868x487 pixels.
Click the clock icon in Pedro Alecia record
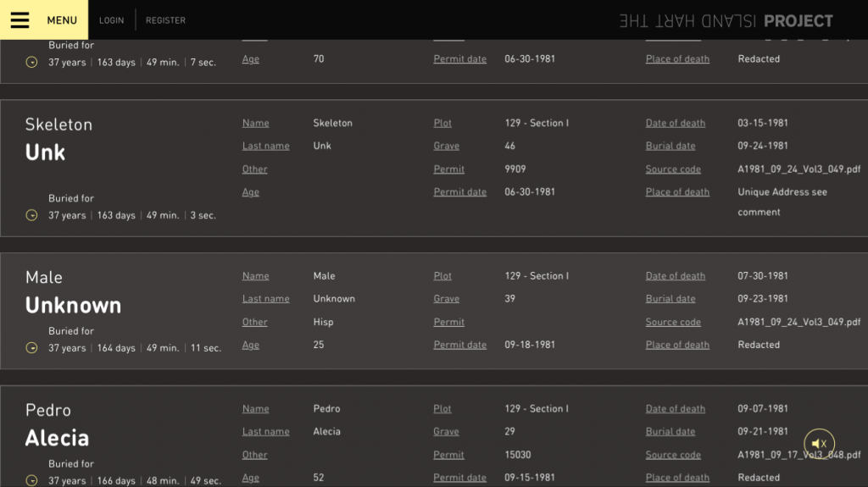click(32, 481)
